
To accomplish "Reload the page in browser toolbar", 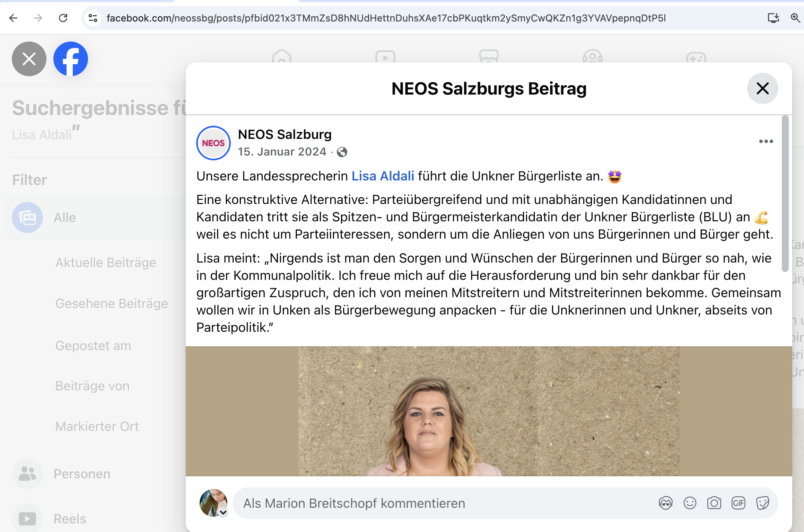I will pyautogui.click(x=63, y=18).
